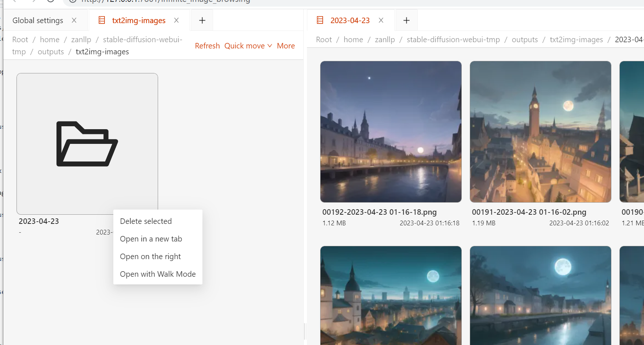Add a new tab in right pane
The image size is (644, 345).
pyautogui.click(x=406, y=21)
